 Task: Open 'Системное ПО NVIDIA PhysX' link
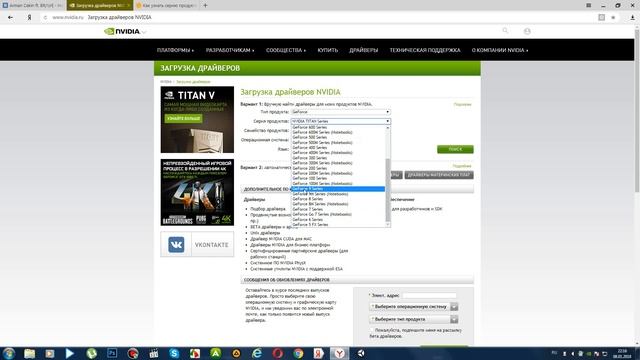coord(278,263)
